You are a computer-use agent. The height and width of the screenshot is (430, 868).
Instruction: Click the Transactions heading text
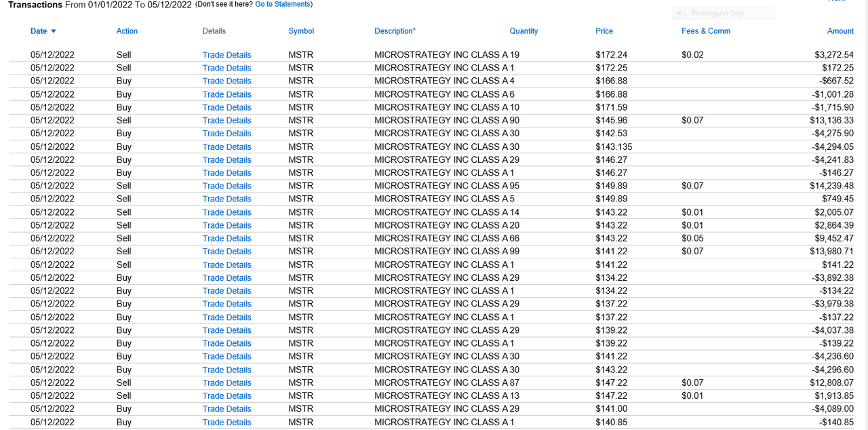(x=35, y=4)
